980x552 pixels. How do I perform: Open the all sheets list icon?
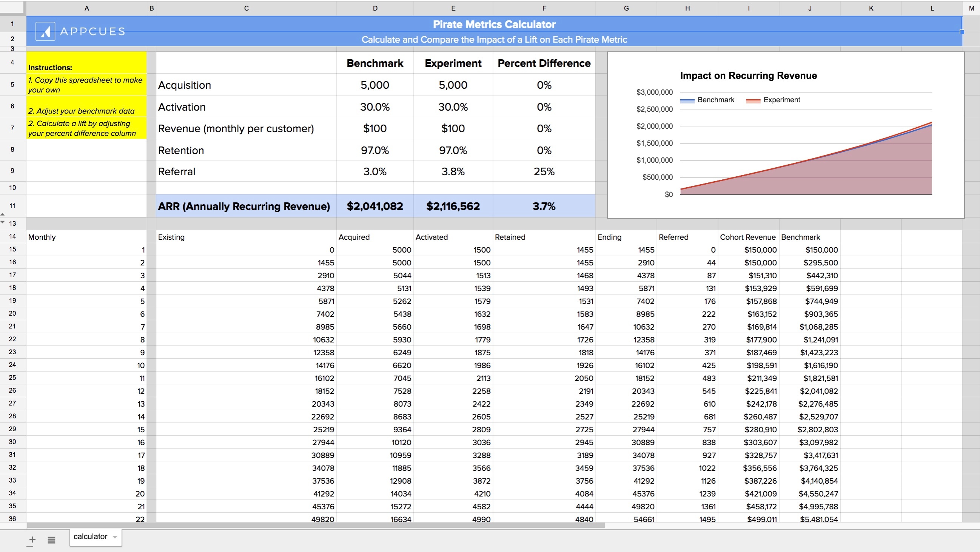pyautogui.click(x=51, y=540)
